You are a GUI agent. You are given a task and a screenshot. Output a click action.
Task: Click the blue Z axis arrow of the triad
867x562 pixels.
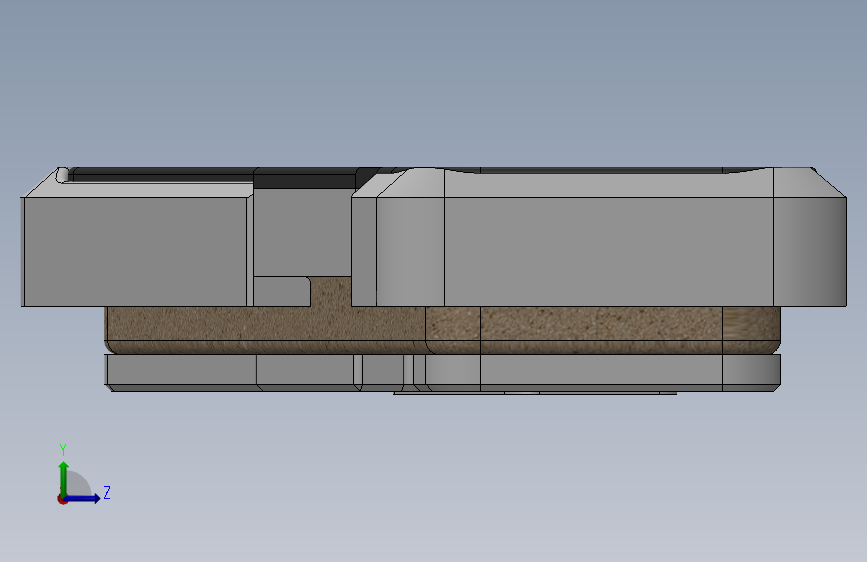pyautogui.click(x=83, y=498)
